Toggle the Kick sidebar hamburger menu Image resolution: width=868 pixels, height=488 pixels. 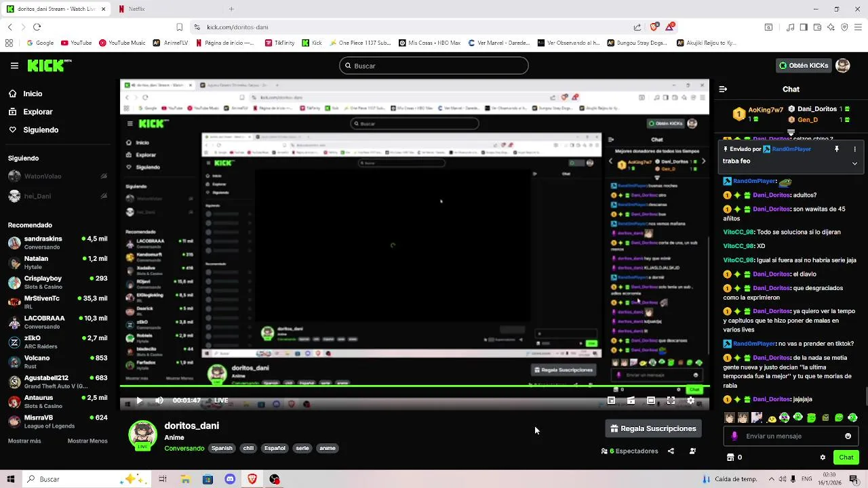[x=14, y=66]
